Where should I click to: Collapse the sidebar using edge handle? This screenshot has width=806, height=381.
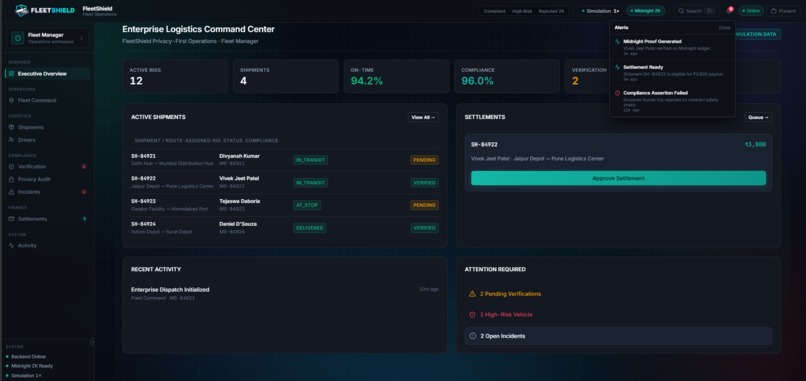[93, 342]
